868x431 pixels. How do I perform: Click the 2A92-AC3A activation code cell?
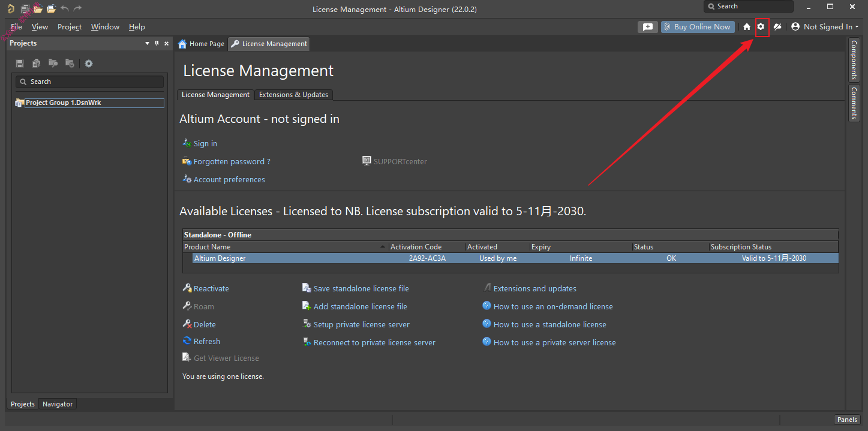tap(427, 258)
